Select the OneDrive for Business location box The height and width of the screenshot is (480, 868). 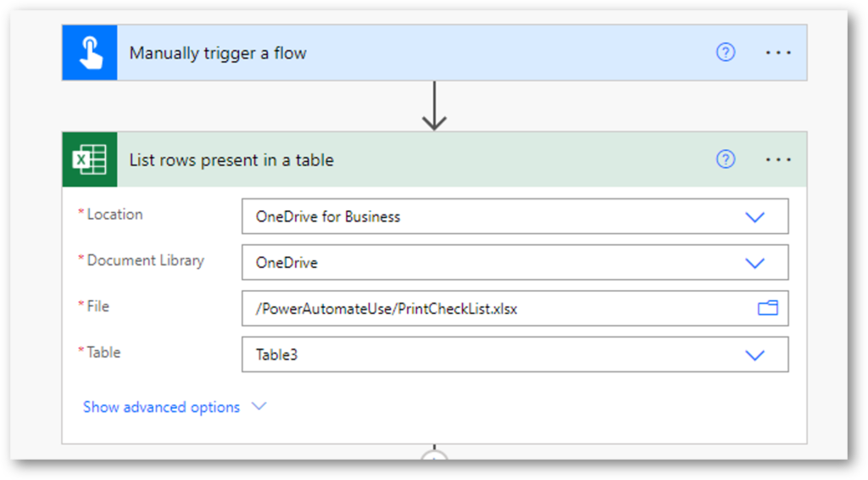(x=515, y=216)
